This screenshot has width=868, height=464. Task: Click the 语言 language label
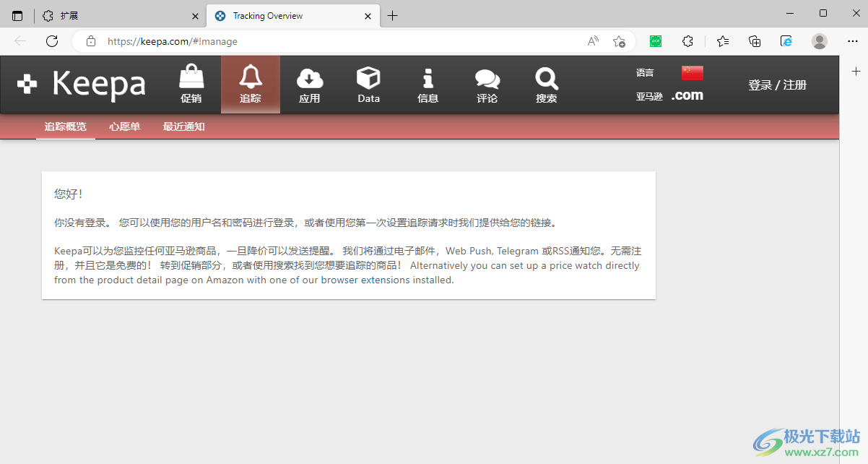[645, 73]
